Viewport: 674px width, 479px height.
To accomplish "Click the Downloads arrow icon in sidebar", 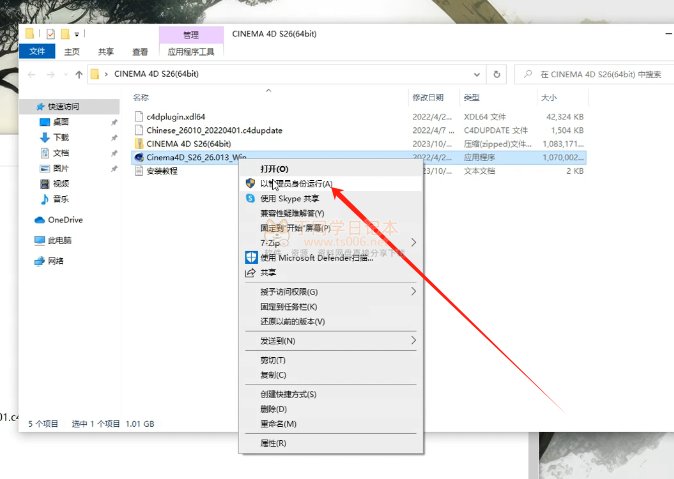I will click(x=45, y=137).
